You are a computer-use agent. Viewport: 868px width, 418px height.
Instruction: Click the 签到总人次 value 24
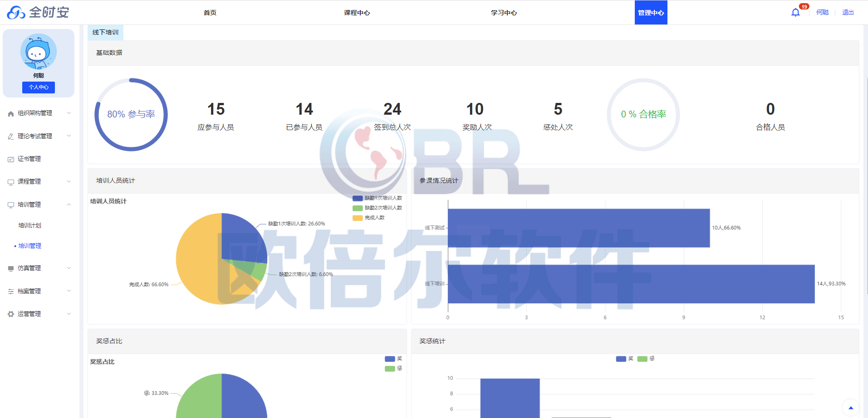coord(392,109)
